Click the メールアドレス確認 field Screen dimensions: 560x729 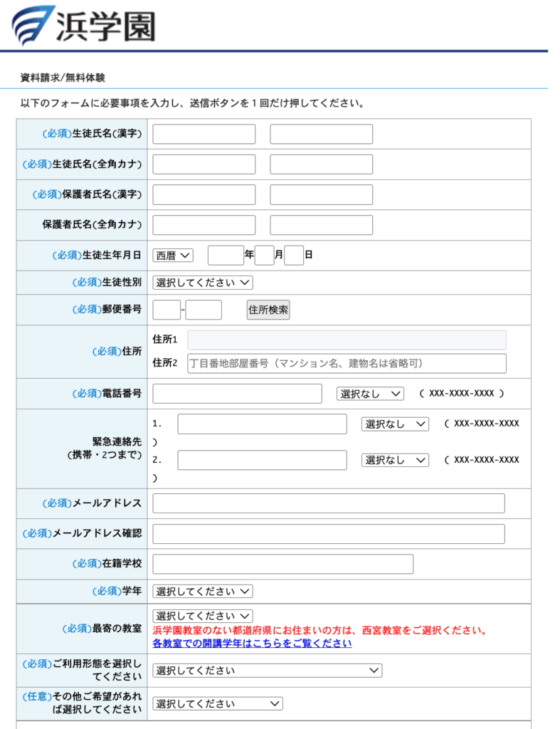click(x=328, y=534)
